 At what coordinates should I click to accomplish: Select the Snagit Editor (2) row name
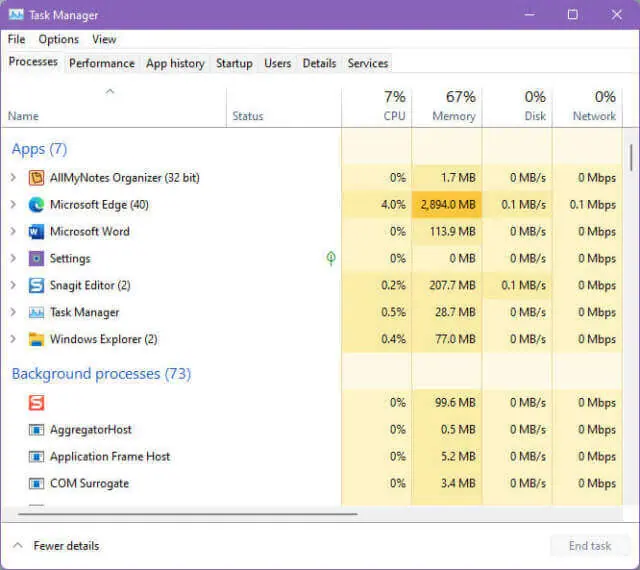90,285
